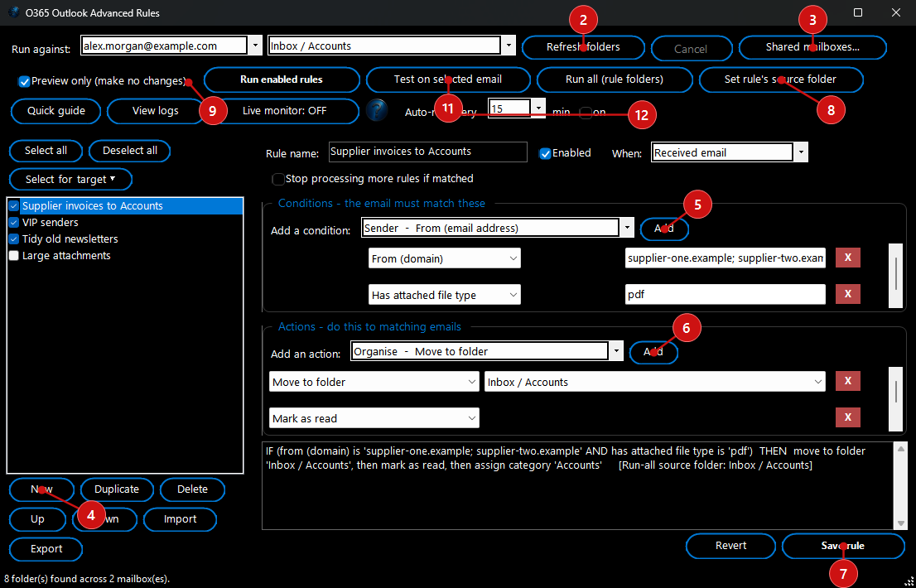
Task: Click Test on selected email
Action: pos(448,80)
